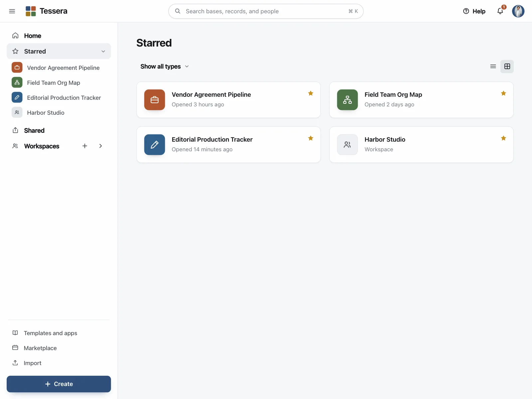
Task: Unstar Field Team Org Map card
Action: 503,93
